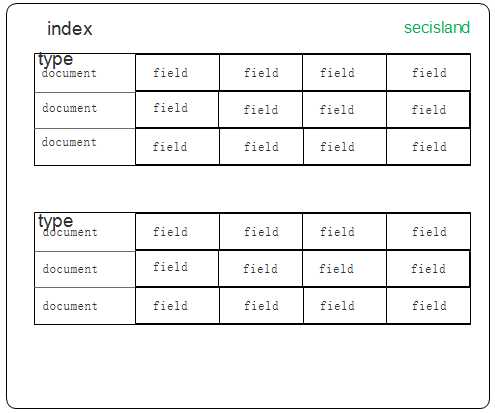The image size is (495, 413).
Task: Select first field cell in upper table's top row
Action: (x=177, y=72)
